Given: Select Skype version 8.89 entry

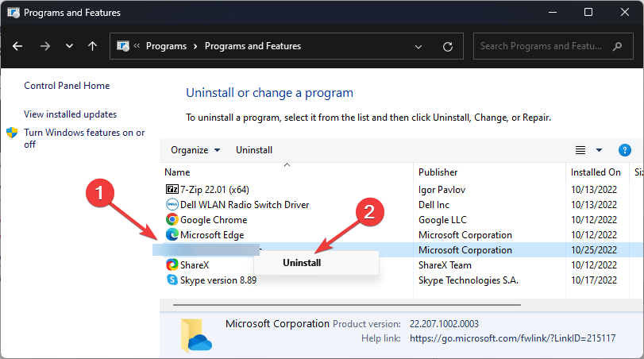Looking at the screenshot, I should tap(218, 280).
